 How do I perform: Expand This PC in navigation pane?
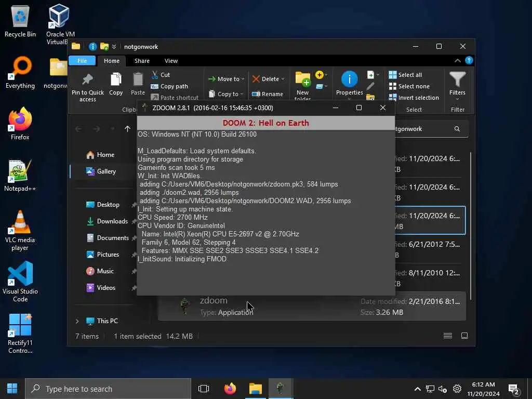point(77,321)
